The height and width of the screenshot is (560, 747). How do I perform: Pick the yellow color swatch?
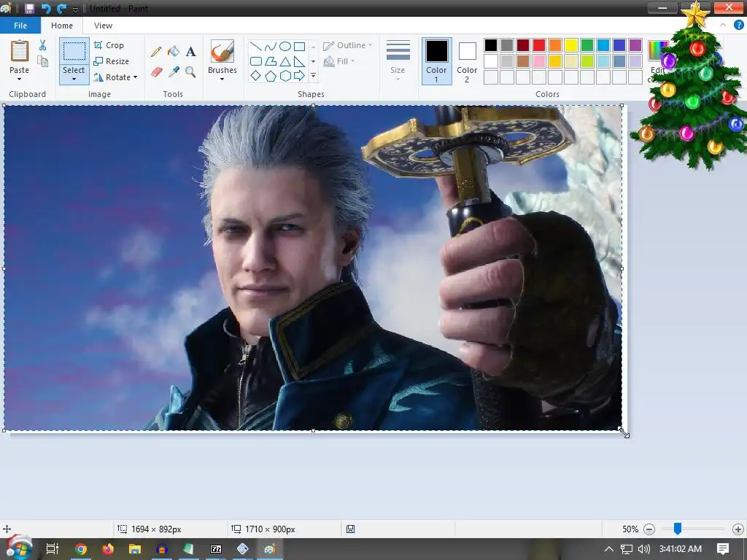tap(571, 45)
